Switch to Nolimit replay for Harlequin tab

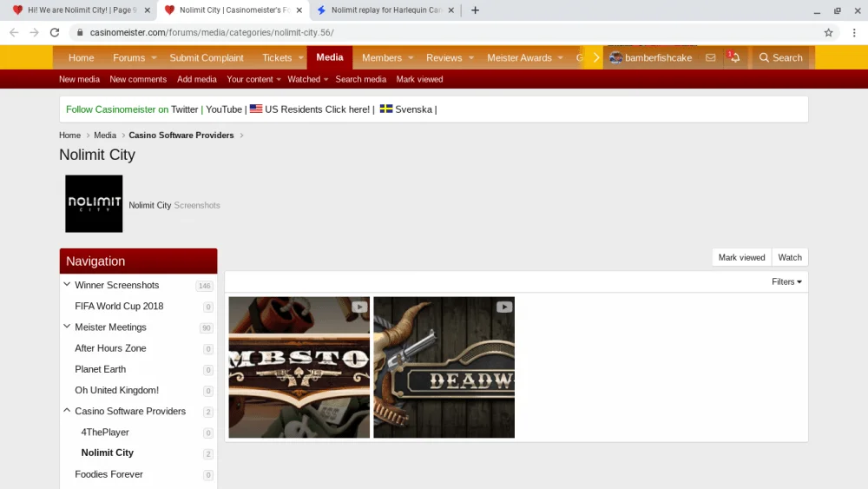386,10
